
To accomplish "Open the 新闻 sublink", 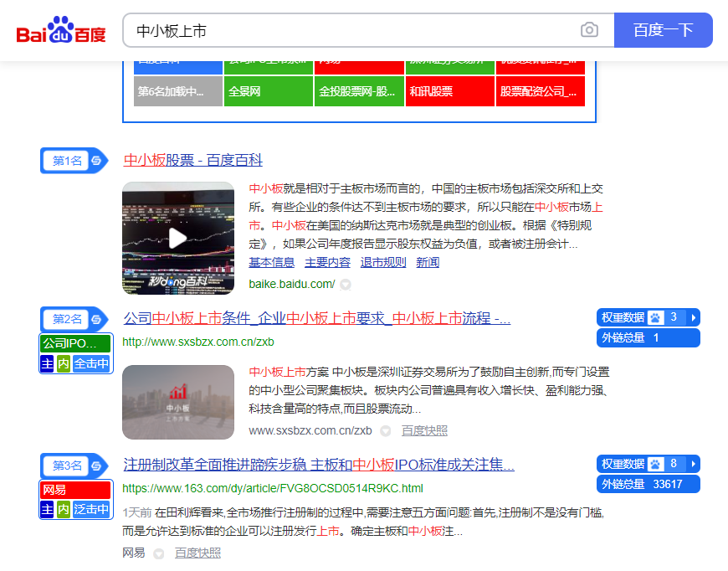I will coord(428,263).
